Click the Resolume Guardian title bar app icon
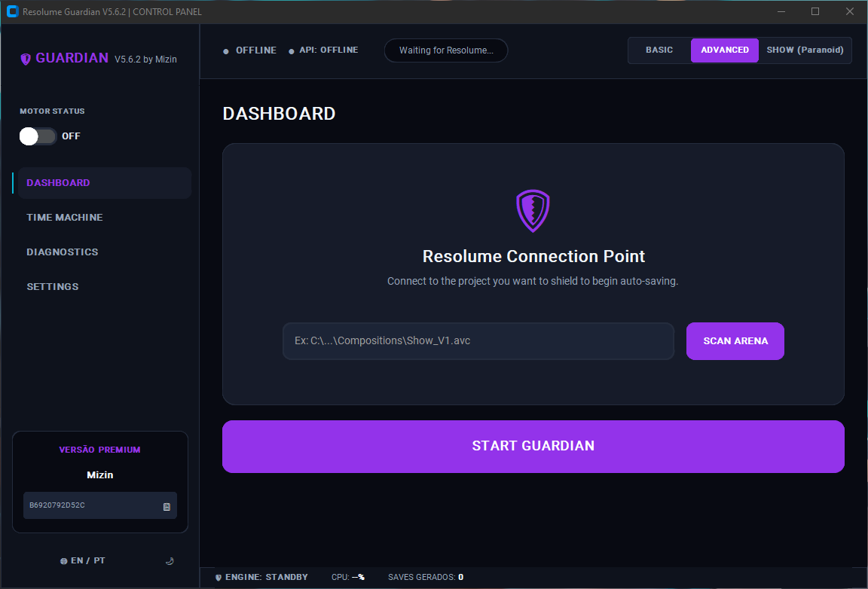Image resolution: width=868 pixels, height=589 pixels. click(12, 11)
